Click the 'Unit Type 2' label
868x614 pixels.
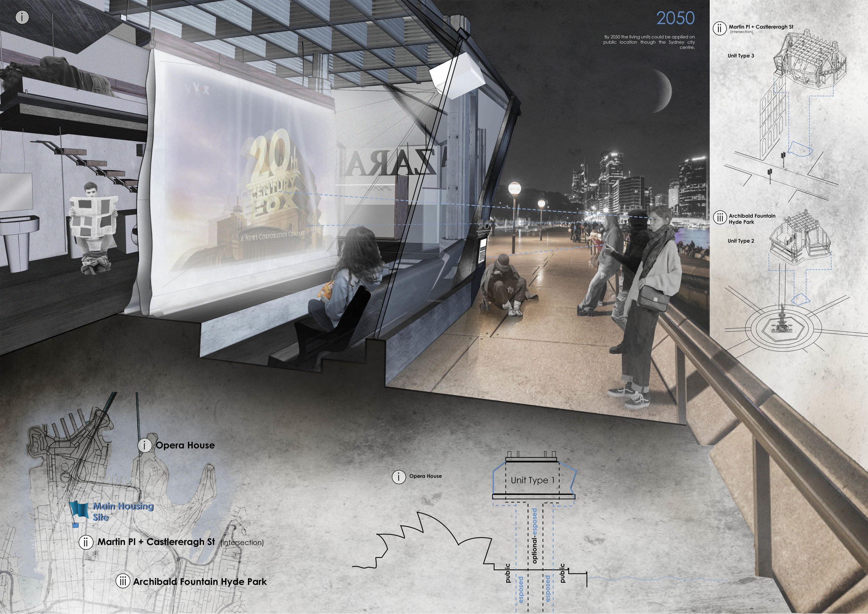coord(741,241)
